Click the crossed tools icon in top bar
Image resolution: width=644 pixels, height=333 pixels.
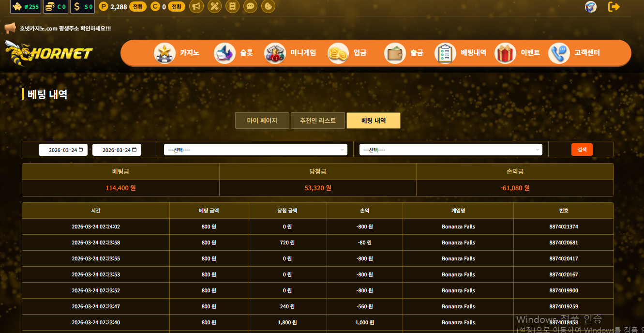pyautogui.click(x=214, y=7)
